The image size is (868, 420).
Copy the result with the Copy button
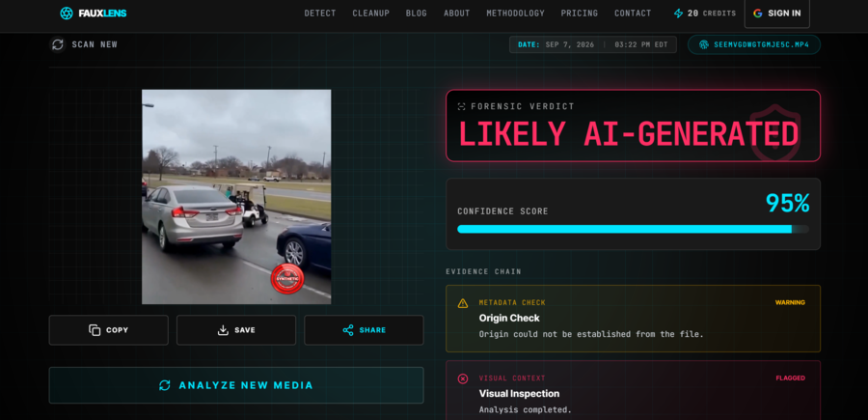pos(108,329)
